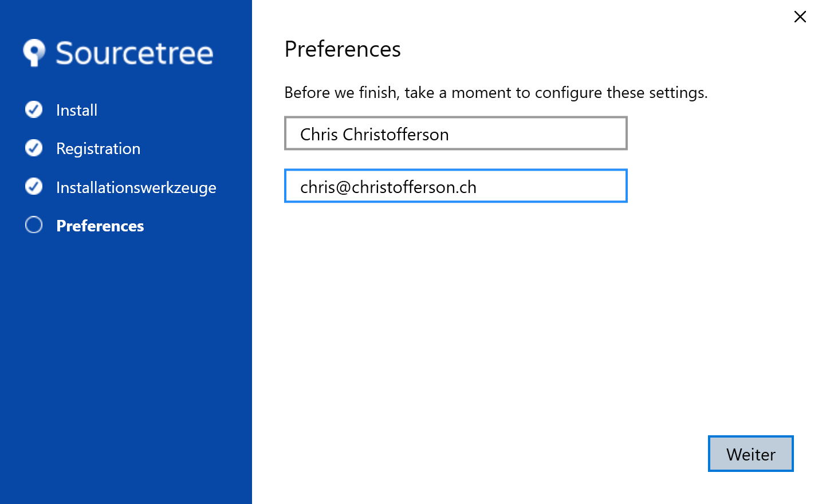Screen dimensions: 826x504
Task: Click into the email address field
Action: coord(455,186)
